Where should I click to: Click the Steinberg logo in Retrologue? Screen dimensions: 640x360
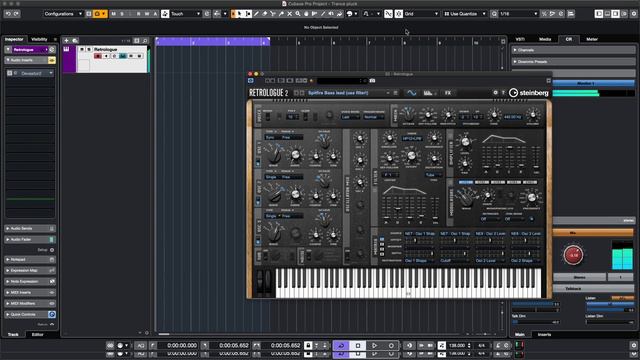pyautogui.click(x=529, y=93)
